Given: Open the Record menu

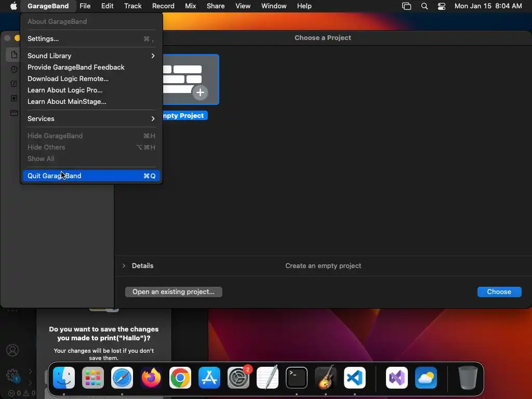Looking at the screenshot, I should (163, 6).
